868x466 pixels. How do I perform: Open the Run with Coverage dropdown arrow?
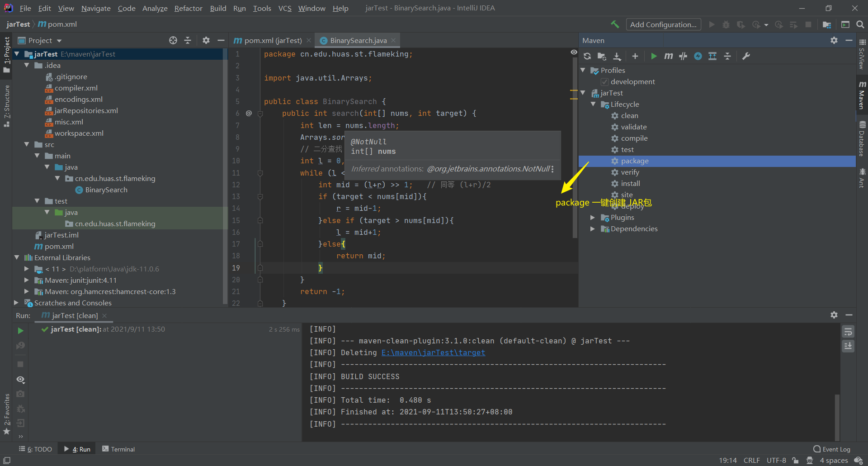click(x=766, y=25)
